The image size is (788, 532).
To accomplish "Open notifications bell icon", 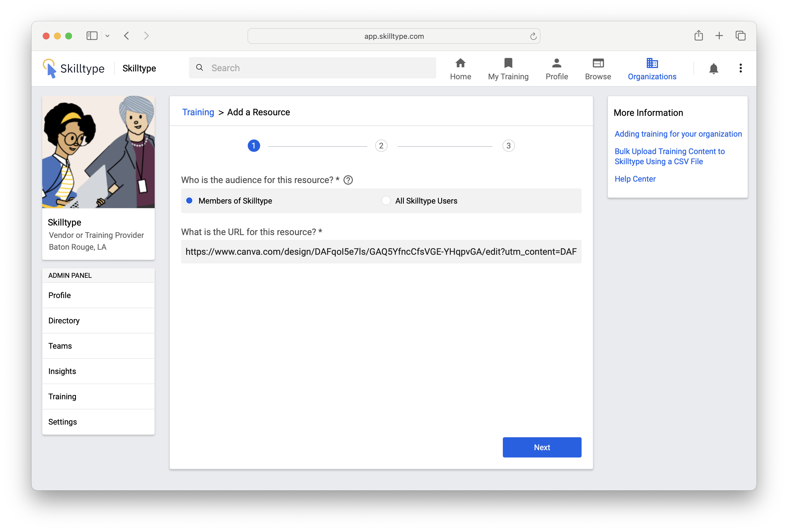I will pos(713,69).
